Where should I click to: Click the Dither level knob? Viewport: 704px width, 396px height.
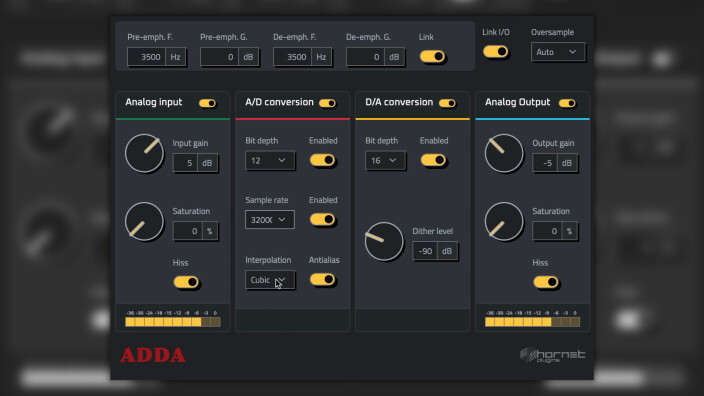(384, 242)
